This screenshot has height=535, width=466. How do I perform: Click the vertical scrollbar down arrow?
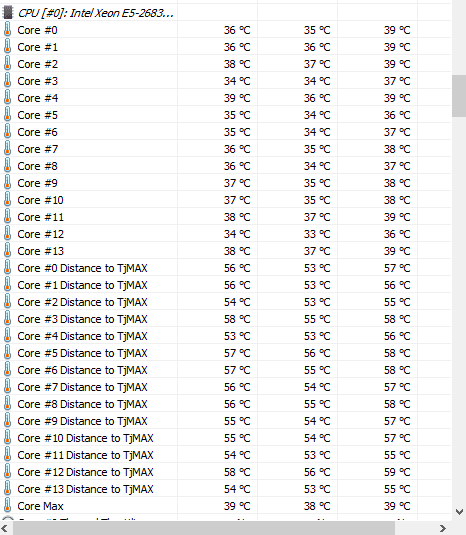coord(459,512)
